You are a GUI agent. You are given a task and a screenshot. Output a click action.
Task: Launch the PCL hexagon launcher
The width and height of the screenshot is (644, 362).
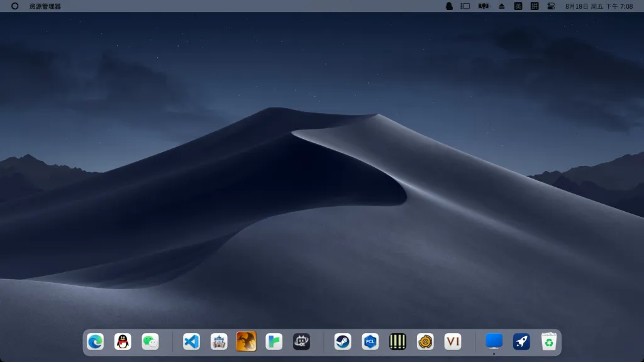coord(370,341)
